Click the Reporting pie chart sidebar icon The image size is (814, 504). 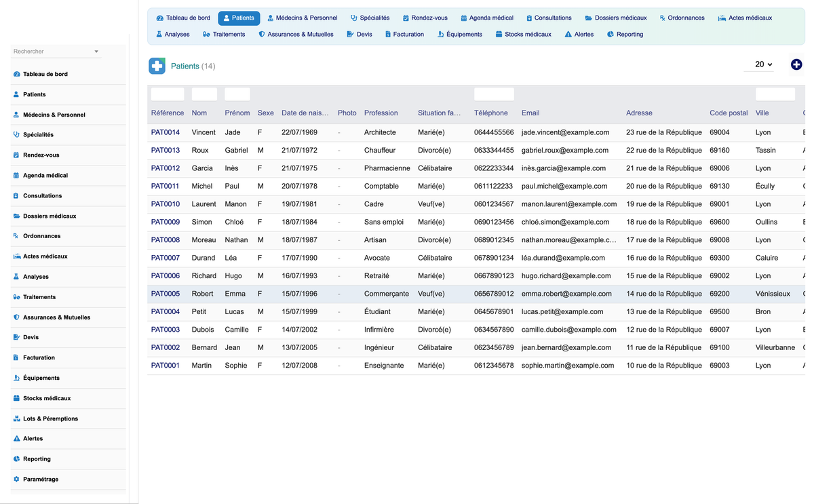(x=16, y=459)
